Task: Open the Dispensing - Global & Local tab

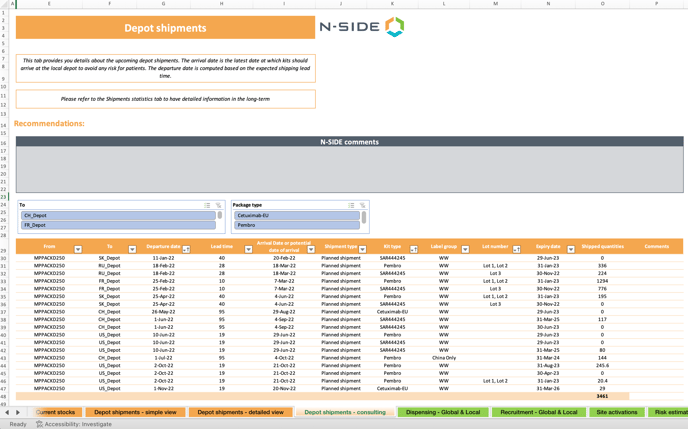Action: [x=442, y=412]
